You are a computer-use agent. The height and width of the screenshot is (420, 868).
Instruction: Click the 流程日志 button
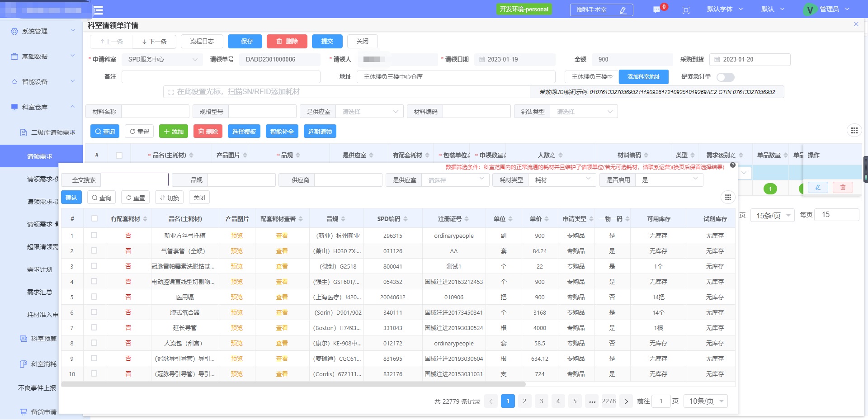tap(202, 41)
